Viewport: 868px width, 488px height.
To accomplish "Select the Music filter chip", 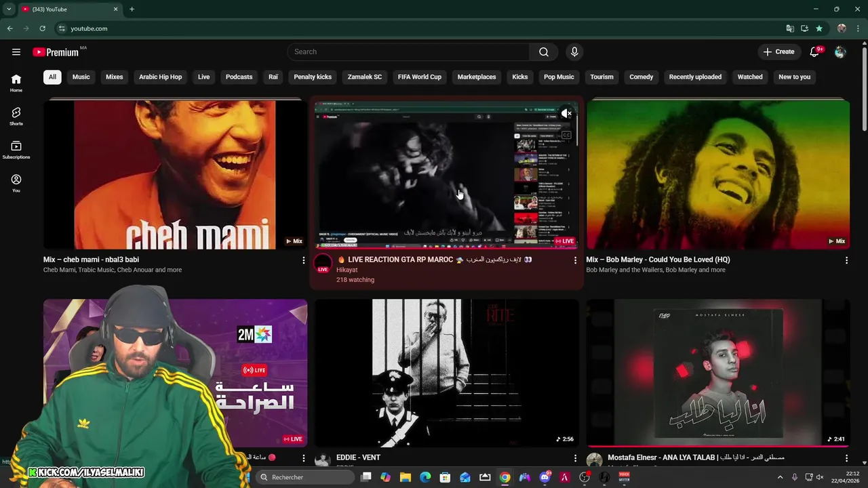I will coord(81,77).
